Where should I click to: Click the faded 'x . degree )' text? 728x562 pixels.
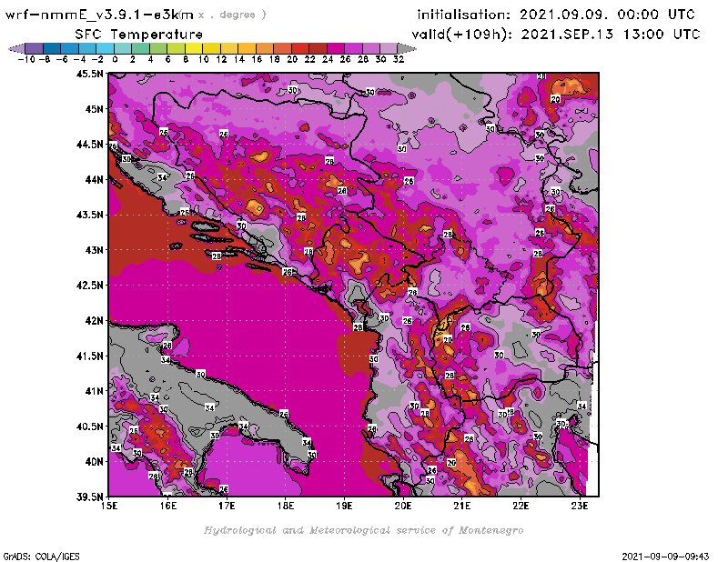[x=232, y=15]
